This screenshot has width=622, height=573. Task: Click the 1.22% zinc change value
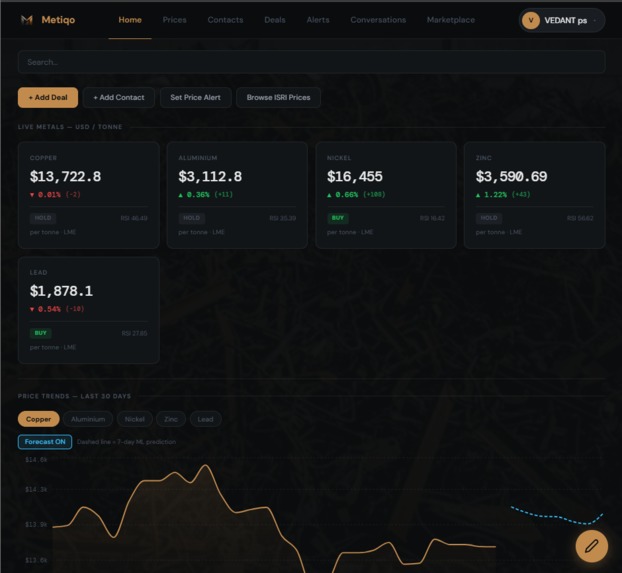(x=495, y=195)
